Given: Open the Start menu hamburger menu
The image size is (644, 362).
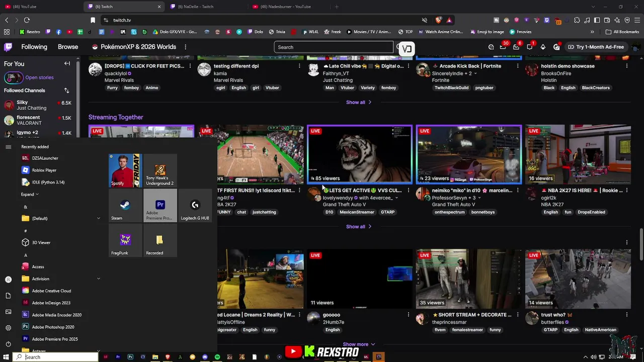Looking at the screenshot, I should 8,147.
